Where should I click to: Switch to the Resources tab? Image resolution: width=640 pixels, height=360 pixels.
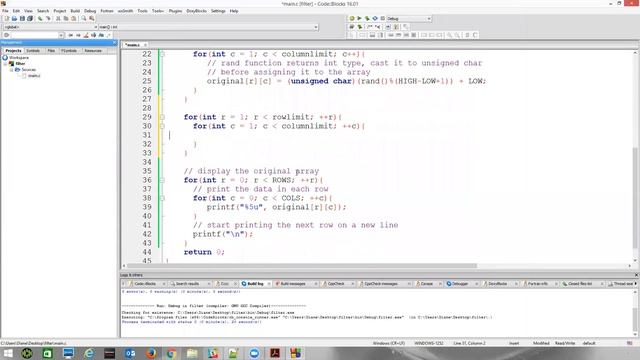(x=93, y=51)
